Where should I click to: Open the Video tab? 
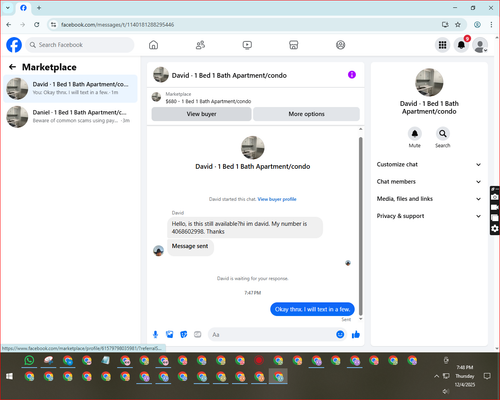coord(247,45)
